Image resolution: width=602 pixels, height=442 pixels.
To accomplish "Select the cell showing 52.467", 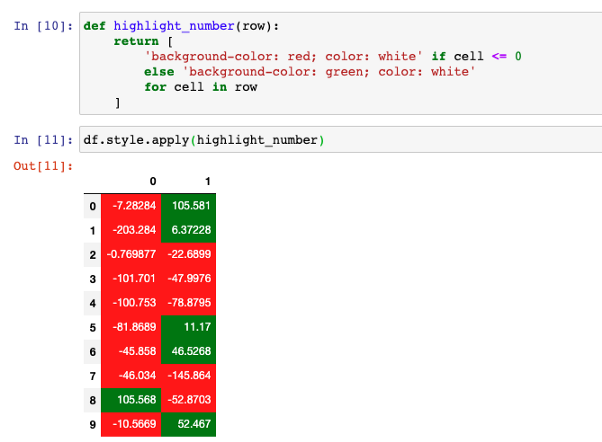I will tap(188, 424).
